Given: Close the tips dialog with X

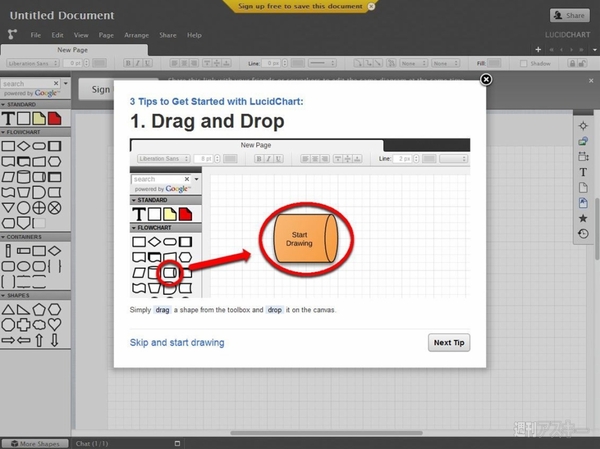Looking at the screenshot, I should 486,79.
